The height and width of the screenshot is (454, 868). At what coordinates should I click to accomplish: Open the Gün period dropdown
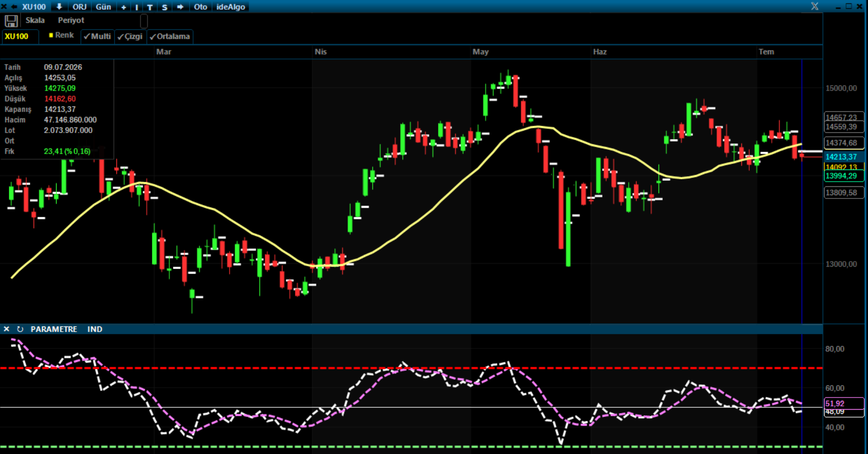103,7
